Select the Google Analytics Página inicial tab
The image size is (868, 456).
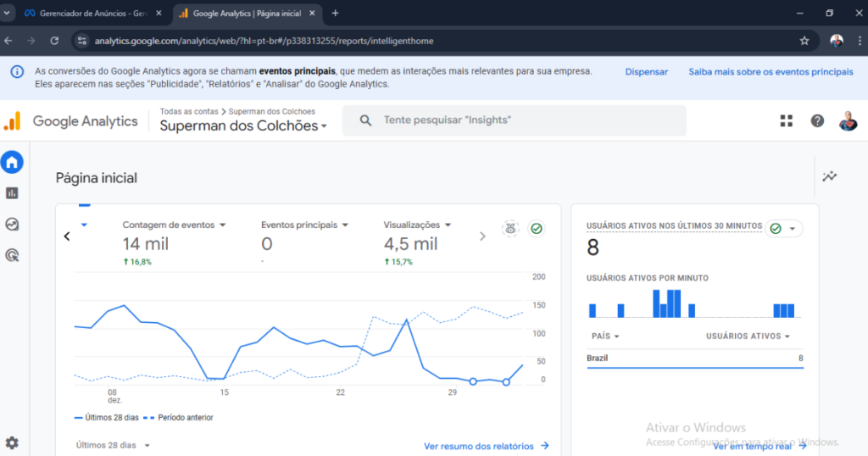point(247,14)
